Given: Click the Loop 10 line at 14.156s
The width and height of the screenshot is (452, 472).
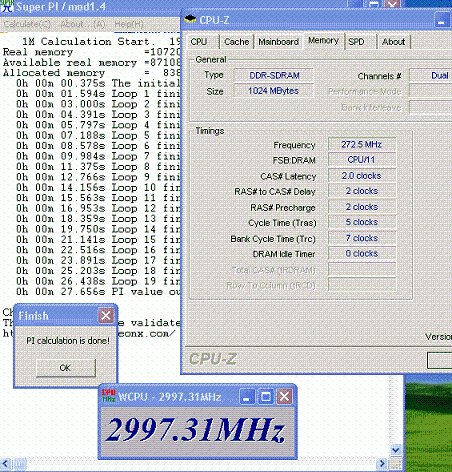Looking at the screenshot, I should [98, 187].
